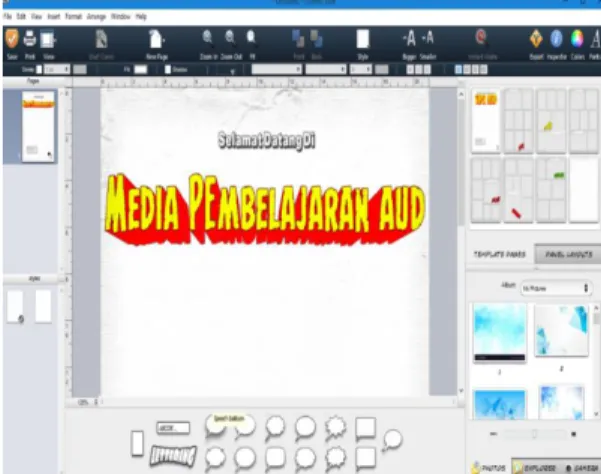Screen dimensions: 601x474
Task: Click the Zoom Out magnifier icon
Action: coord(230,38)
